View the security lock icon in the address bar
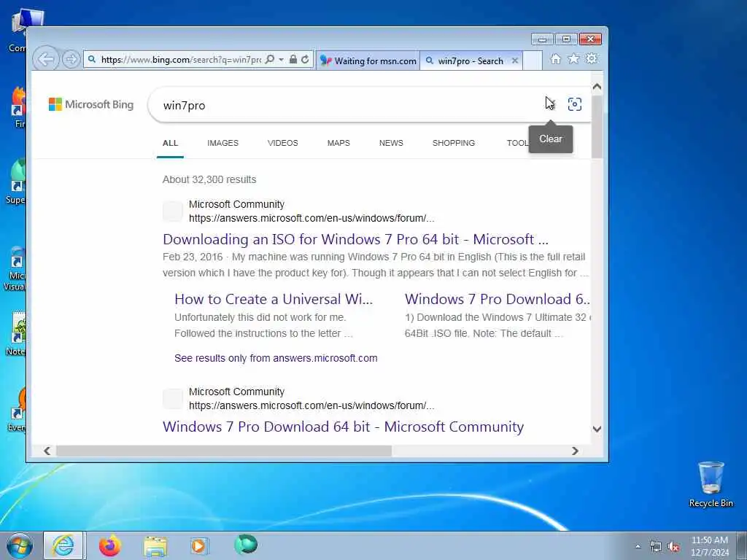 [293, 60]
